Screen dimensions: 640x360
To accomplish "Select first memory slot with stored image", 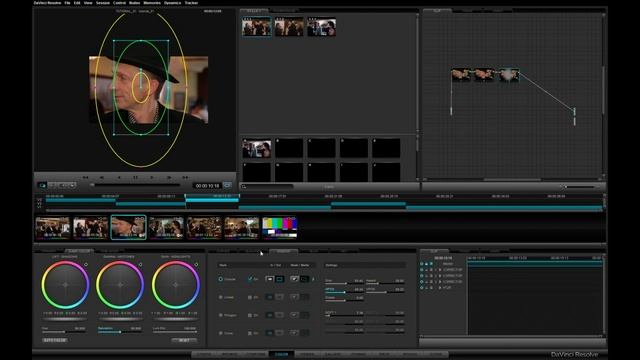I will tap(257, 148).
